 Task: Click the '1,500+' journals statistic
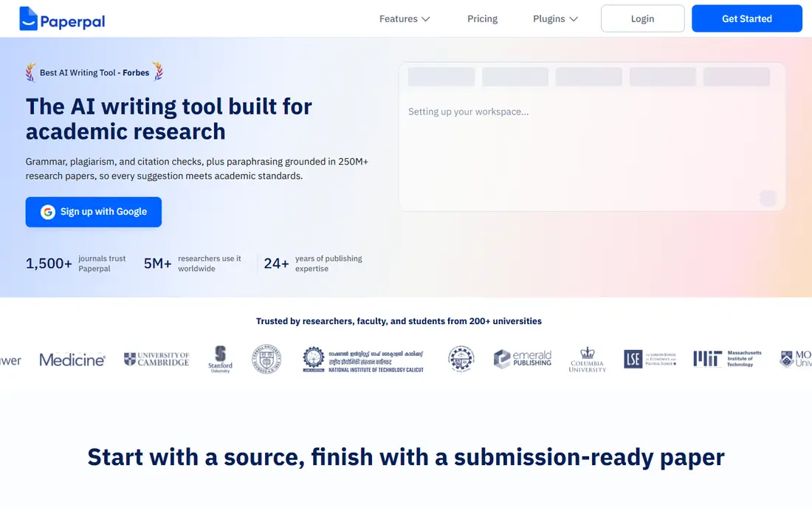(x=75, y=264)
